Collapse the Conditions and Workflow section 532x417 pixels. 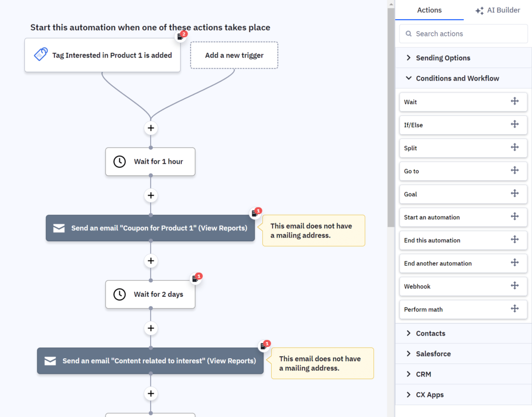pos(457,79)
